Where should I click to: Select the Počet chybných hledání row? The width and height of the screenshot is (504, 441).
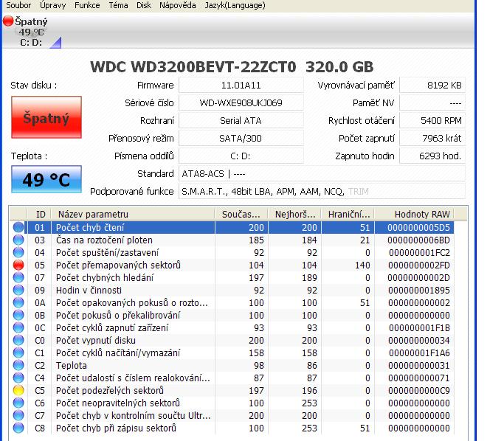pos(232,277)
